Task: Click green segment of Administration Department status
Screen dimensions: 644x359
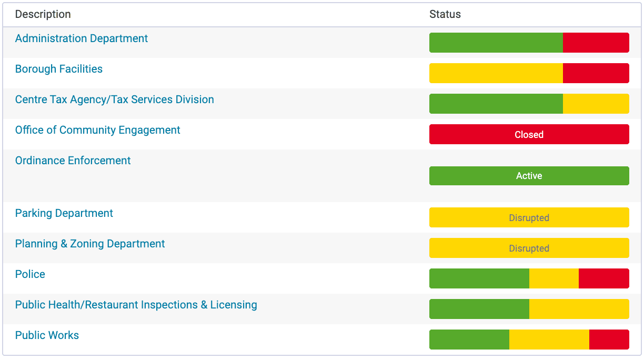Action: [496, 43]
